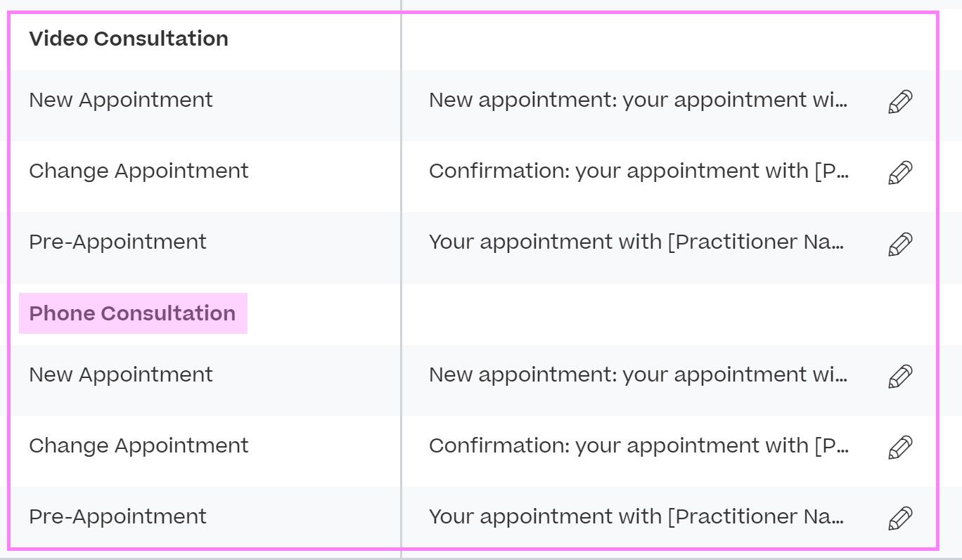Open Phone Consultation "New appointment: your appointment" text
The width and height of the screenshot is (962, 560).
click(x=638, y=375)
